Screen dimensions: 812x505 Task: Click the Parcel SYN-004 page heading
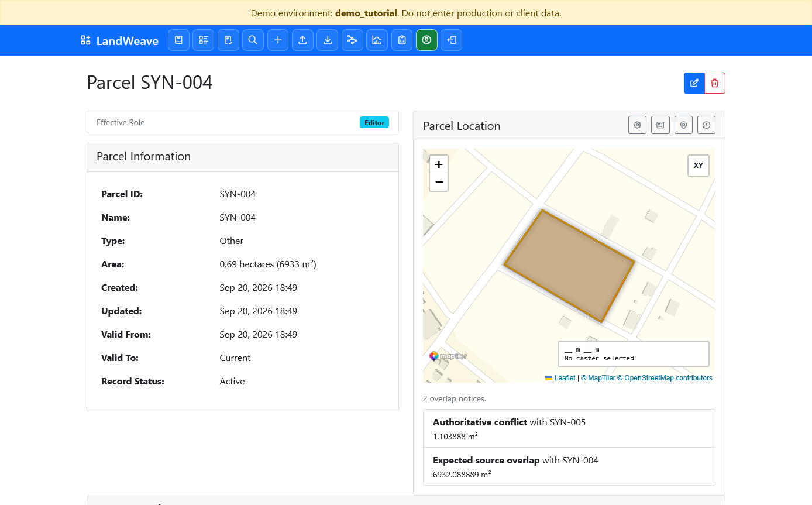coord(150,83)
